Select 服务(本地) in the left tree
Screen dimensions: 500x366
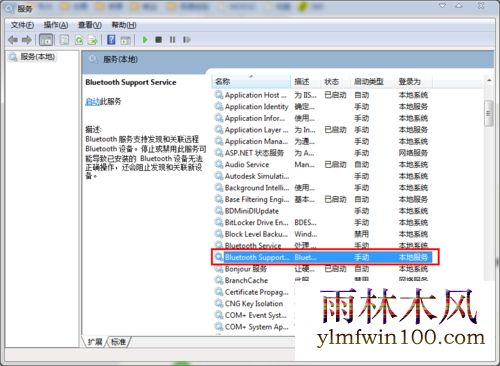point(33,57)
